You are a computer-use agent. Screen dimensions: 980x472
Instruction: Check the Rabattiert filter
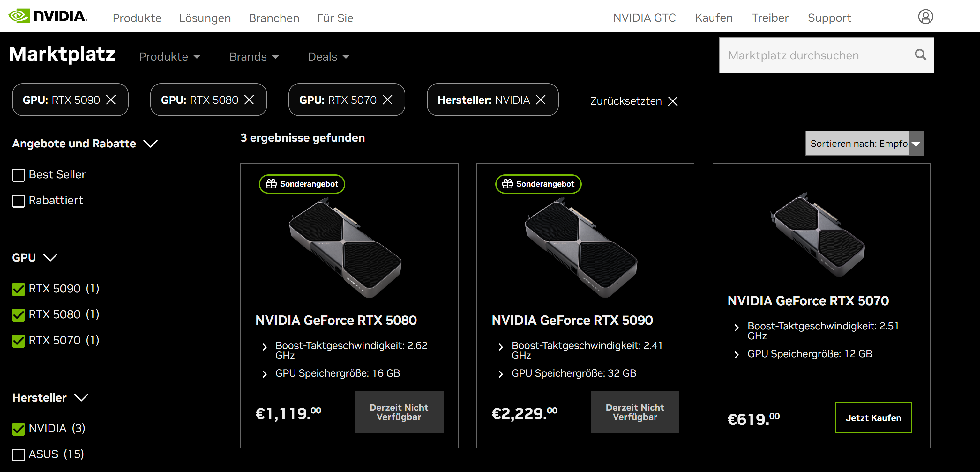point(19,201)
